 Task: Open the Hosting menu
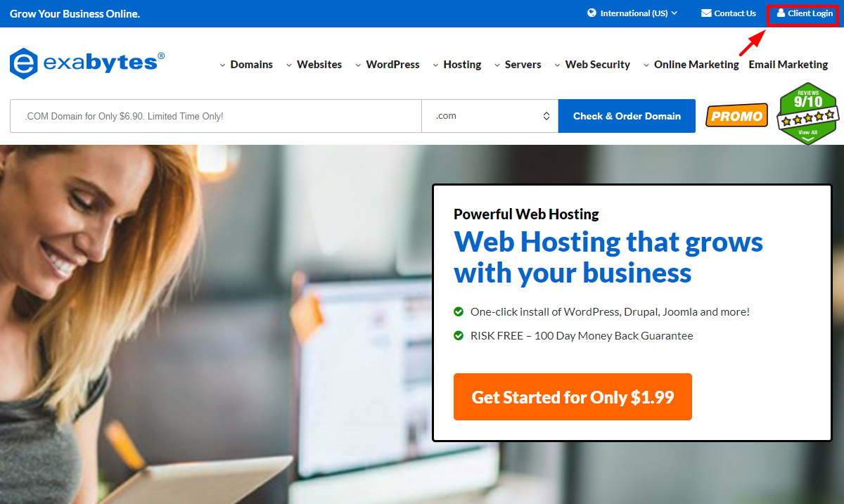point(456,65)
